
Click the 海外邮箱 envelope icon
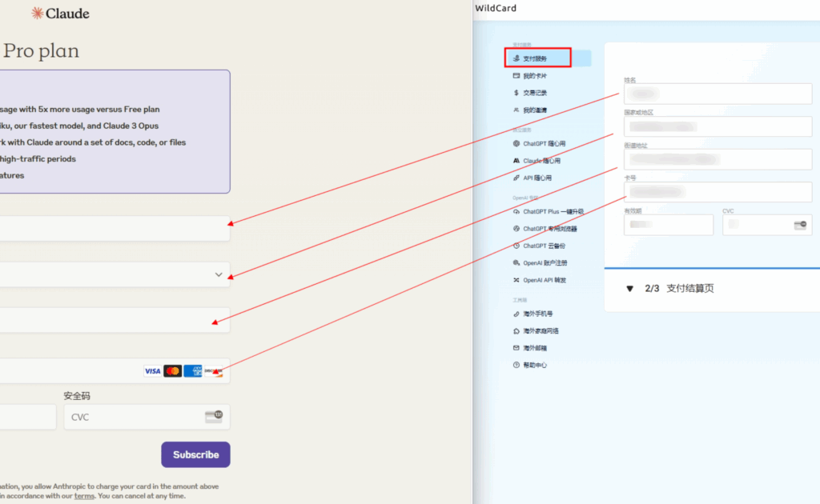517,348
